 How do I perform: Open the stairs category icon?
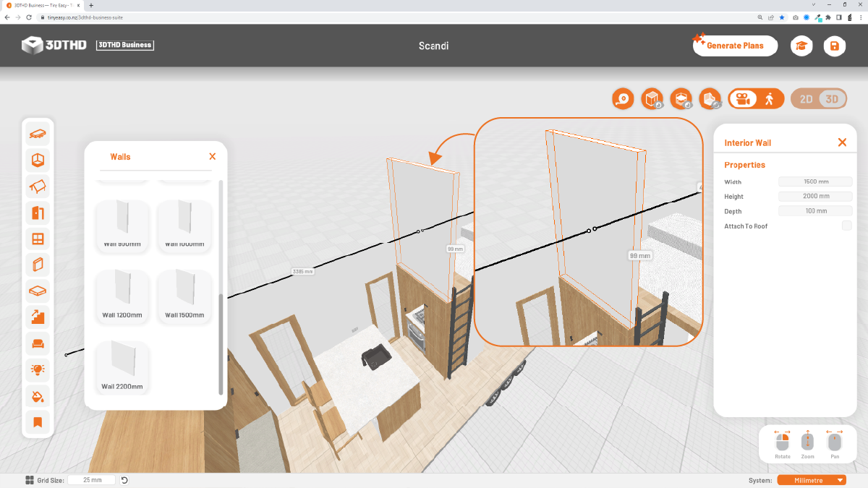[38, 317]
